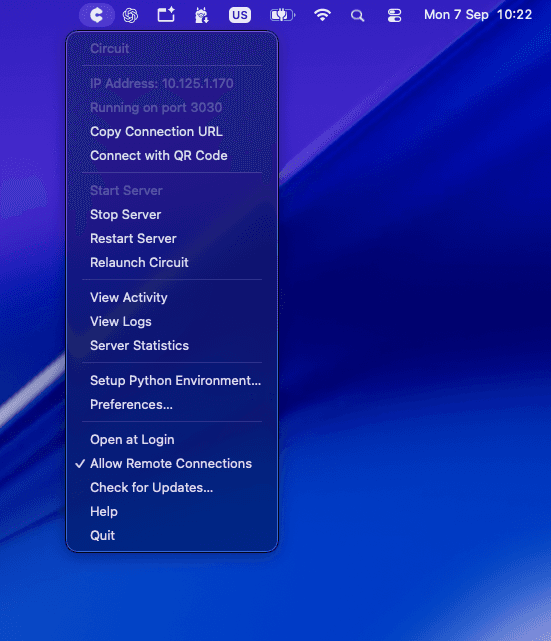Viewport: 551px width, 641px height.
Task: Open the ChatGPT menu bar icon
Action: [x=130, y=16]
